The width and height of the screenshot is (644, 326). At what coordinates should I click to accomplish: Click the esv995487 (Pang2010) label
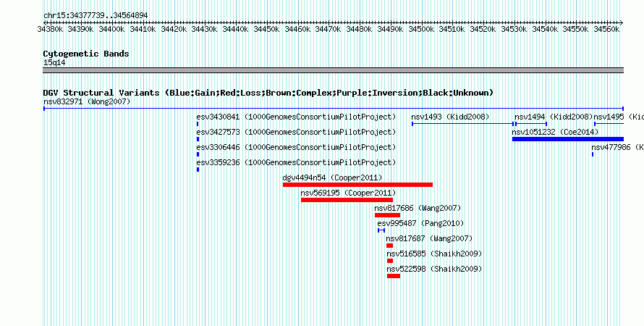pos(420,223)
